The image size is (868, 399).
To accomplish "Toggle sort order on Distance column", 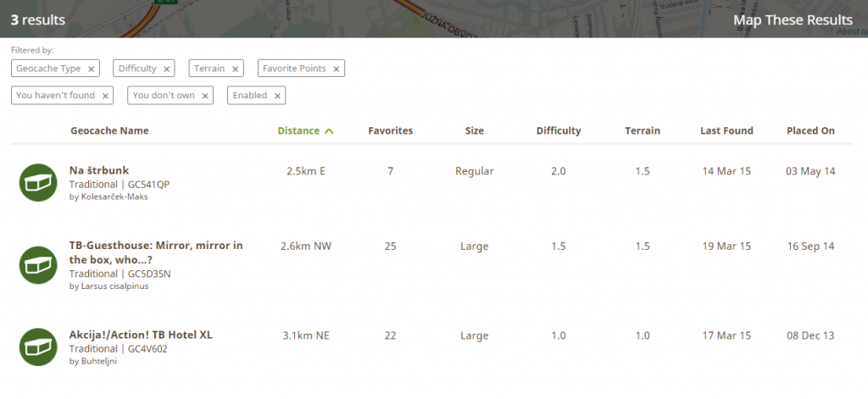I will tap(305, 131).
